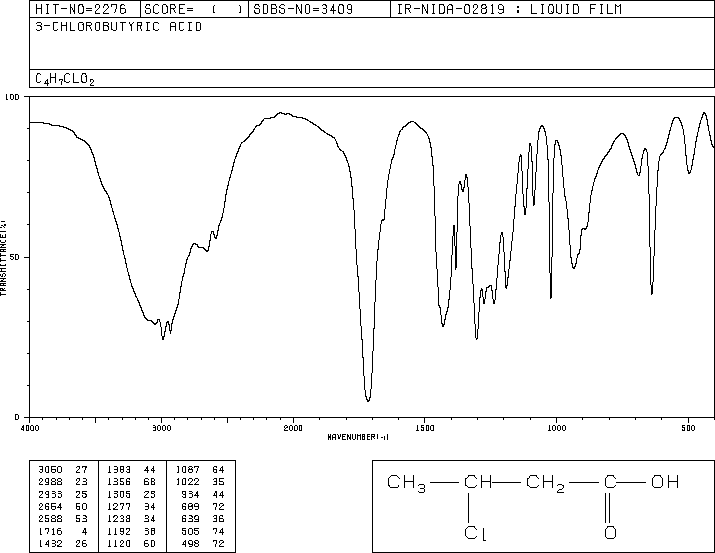Click the IR-NIDA-02819 : LIQUID FILM label
This screenshot has width=715, height=553.
coord(509,9)
